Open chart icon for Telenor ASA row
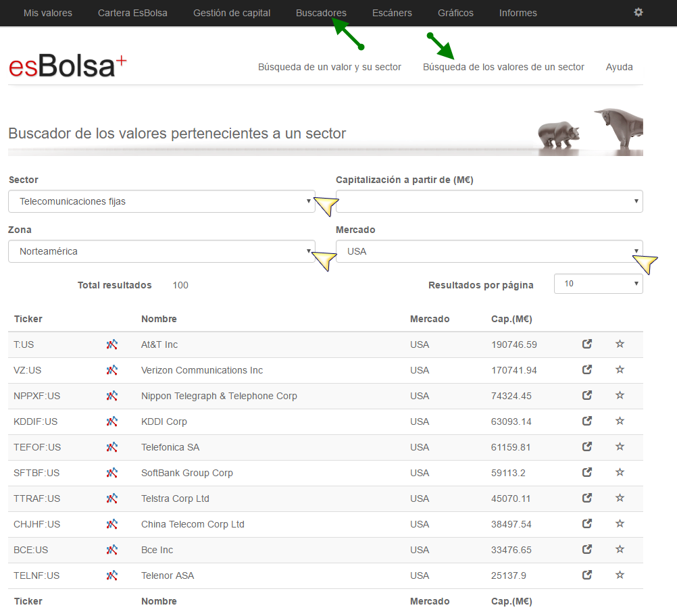The image size is (677, 616). pyautogui.click(x=112, y=575)
